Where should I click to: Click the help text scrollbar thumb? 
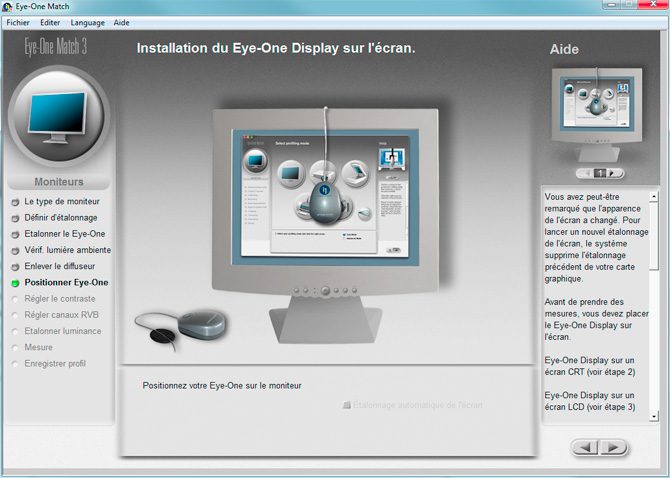(x=654, y=235)
